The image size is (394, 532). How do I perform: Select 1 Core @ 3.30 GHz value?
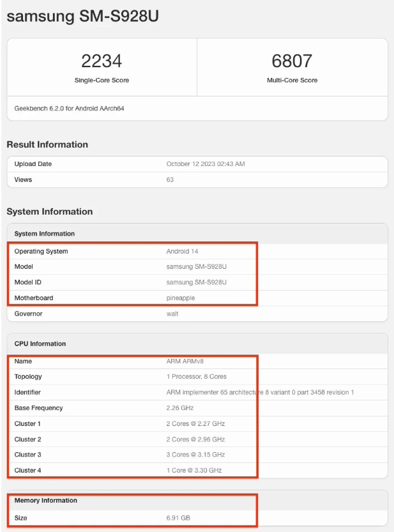pos(194,471)
